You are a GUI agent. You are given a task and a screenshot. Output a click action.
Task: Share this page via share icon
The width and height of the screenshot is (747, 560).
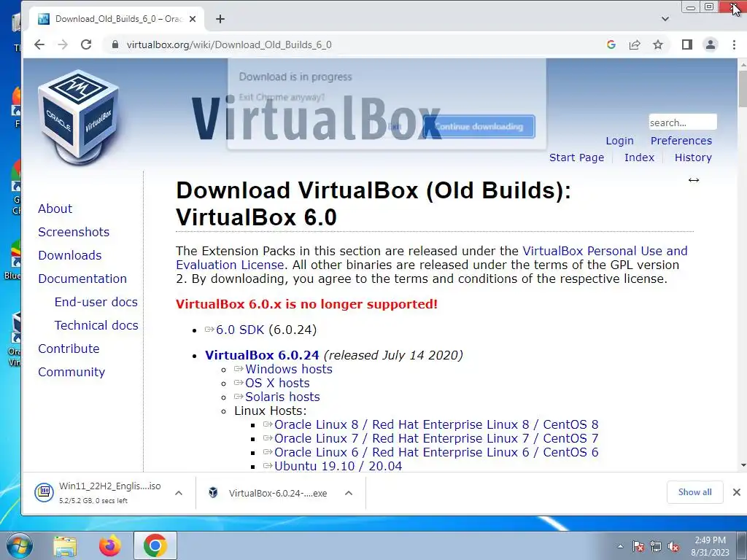pos(635,44)
